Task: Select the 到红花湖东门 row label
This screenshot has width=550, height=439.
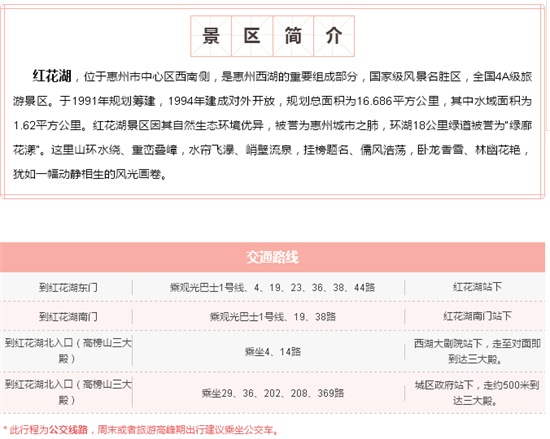Action: pyautogui.click(x=68, y=288)
